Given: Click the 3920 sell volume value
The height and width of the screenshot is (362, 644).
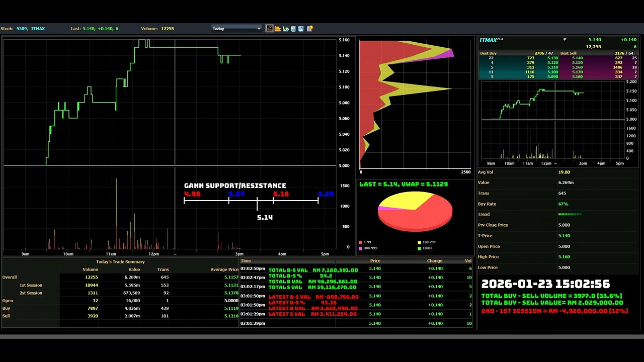Looking at the screenshot, I should click(x=93, y=316).
